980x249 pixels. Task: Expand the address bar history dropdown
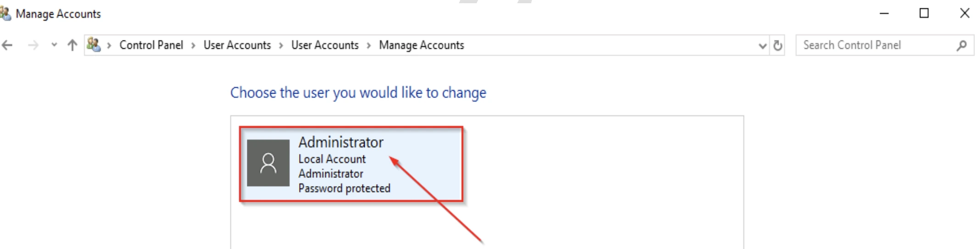(763, 45)
